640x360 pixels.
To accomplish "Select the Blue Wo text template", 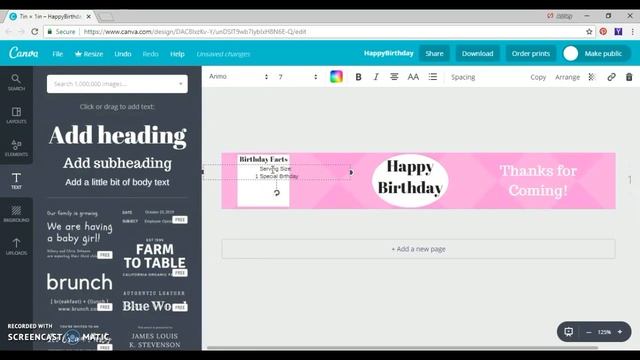I will pos(155,302).
